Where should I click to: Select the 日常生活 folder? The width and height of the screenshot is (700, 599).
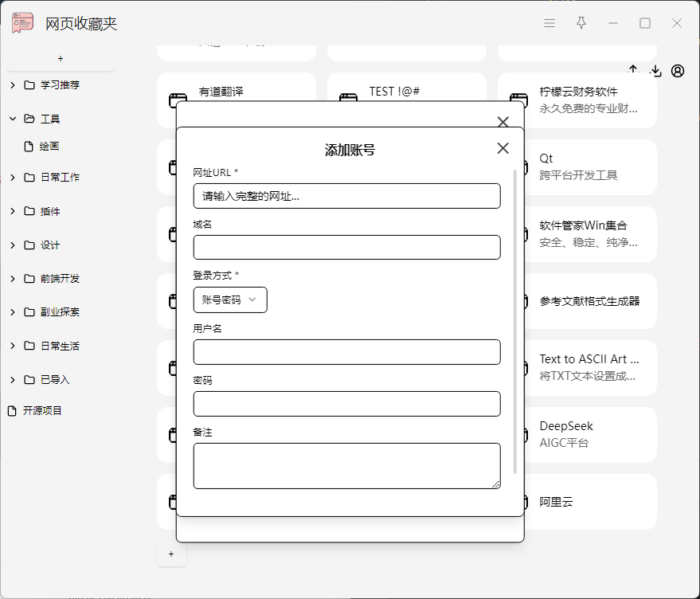point(60,346)
